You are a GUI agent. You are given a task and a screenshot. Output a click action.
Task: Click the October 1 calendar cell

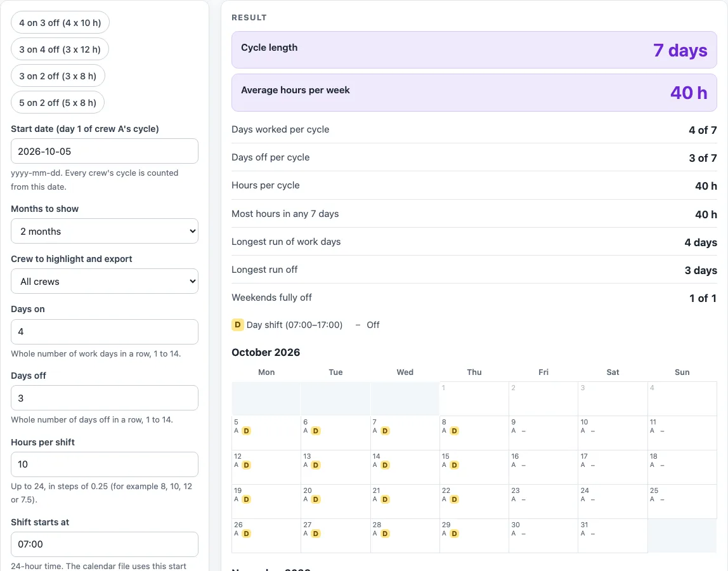click(474, 398)
